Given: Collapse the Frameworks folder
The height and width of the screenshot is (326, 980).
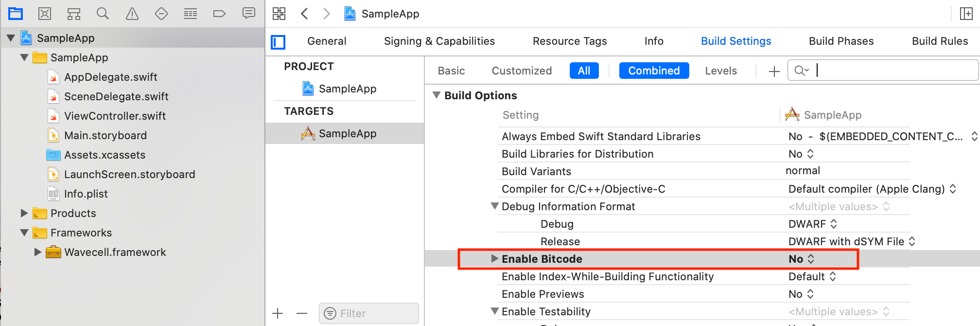Looking at the screenshot, I should pyautogui.click(x=24, y=233).
